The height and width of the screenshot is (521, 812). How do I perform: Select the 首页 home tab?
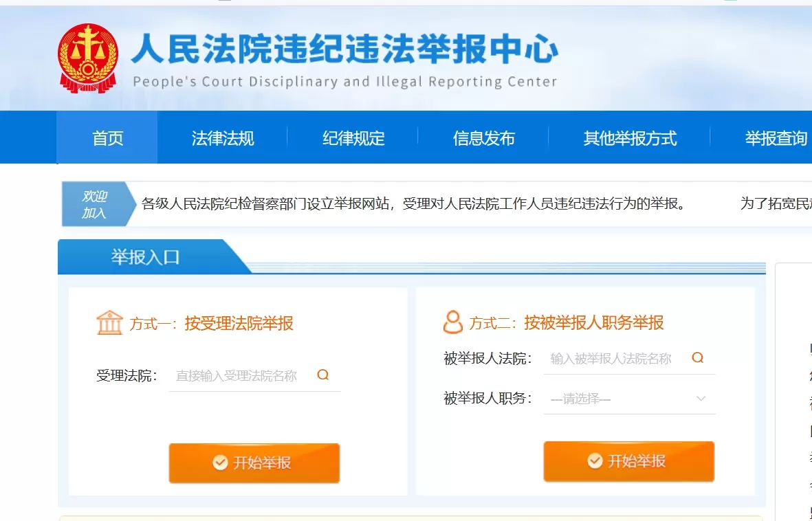coord(107,137)
